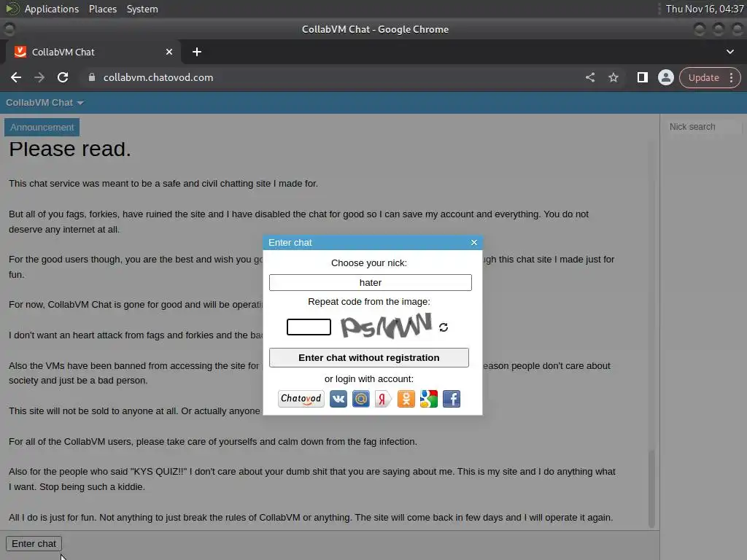Log in with the Google icon
This screenshot has width=747, height=560.
pyautogui.click(x=429, y=399)
